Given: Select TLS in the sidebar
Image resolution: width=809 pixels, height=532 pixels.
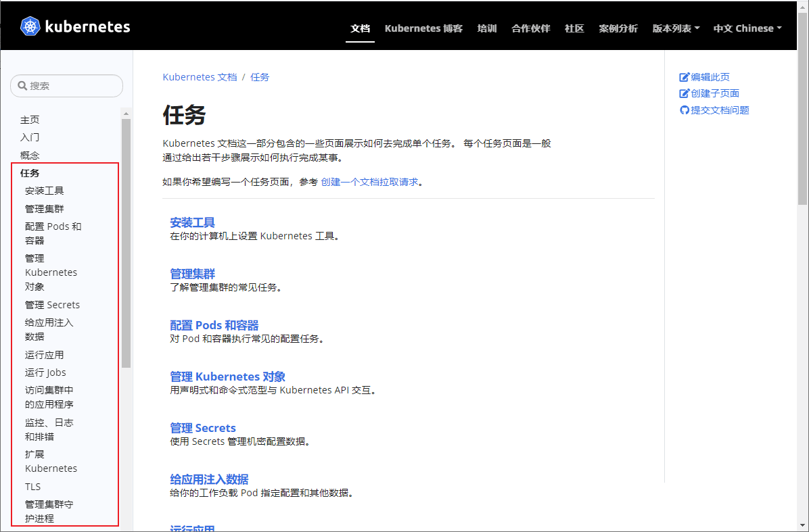Looking at the screenshot, I should [32, 487].
